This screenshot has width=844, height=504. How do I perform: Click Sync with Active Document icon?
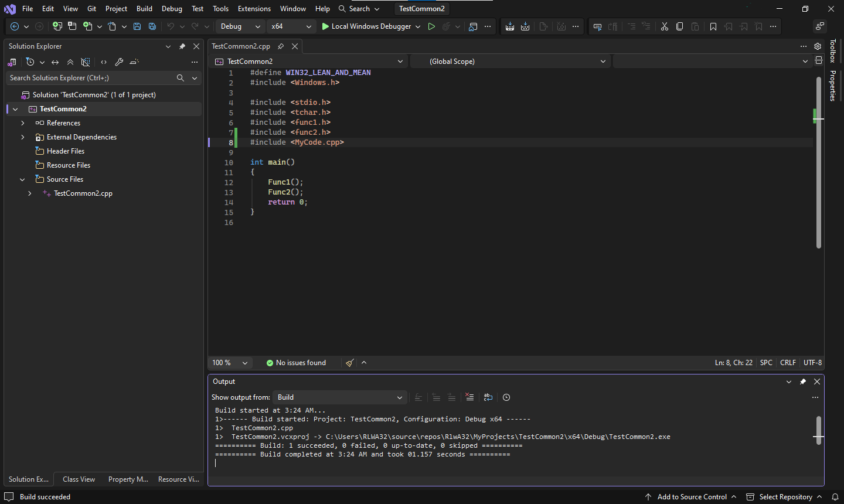click(55, 62)
